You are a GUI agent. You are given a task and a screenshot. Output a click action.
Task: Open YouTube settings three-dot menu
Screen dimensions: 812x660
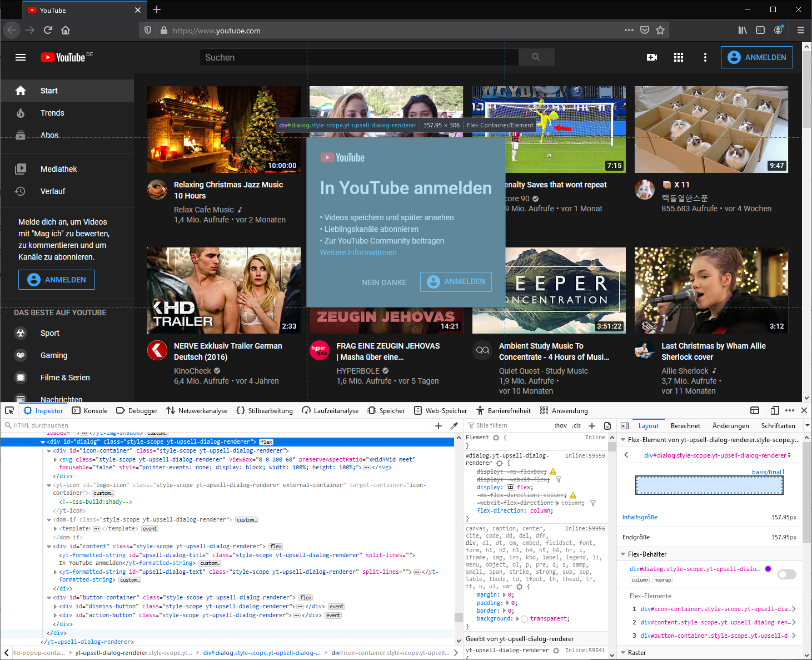tap(705, 57)
